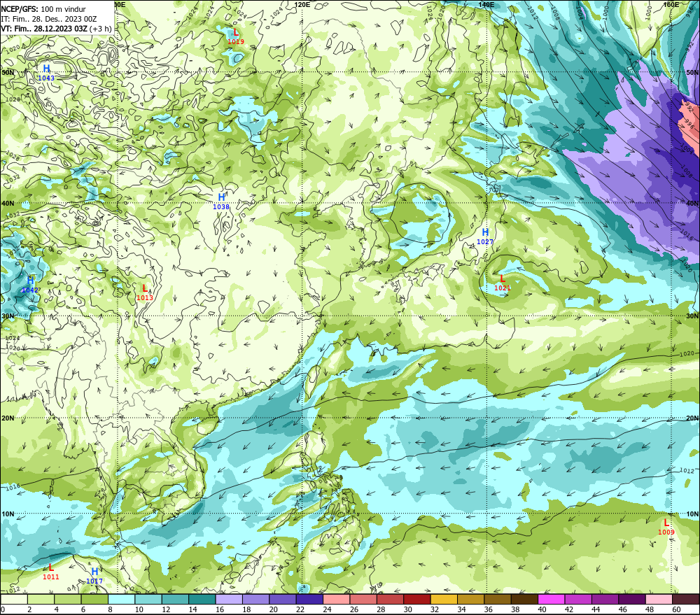Click the 1043 high pressure marker
The image size is (700, 615).
click(x=46, y=73)
